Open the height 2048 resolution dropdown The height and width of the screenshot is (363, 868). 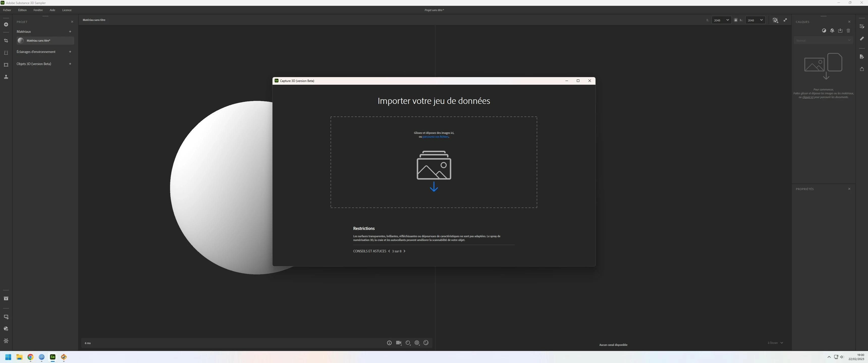(x=755, y=20)
